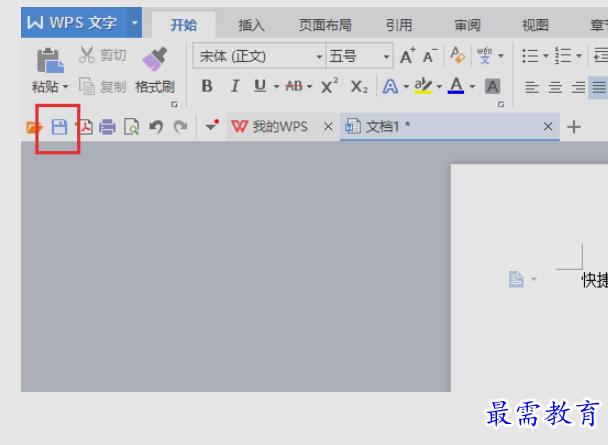Viewport: 608px width, 445px height.
Task: Click the paragraph layout icon beside page
Action: point(516,279)
